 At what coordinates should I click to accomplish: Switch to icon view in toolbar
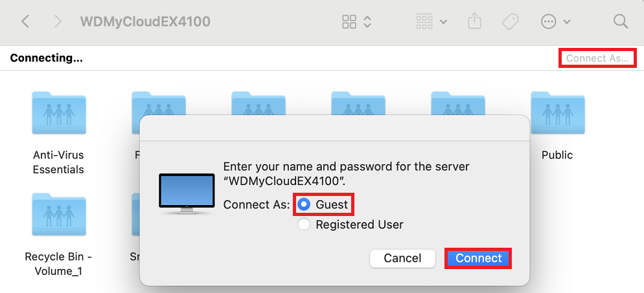point(349,22)
